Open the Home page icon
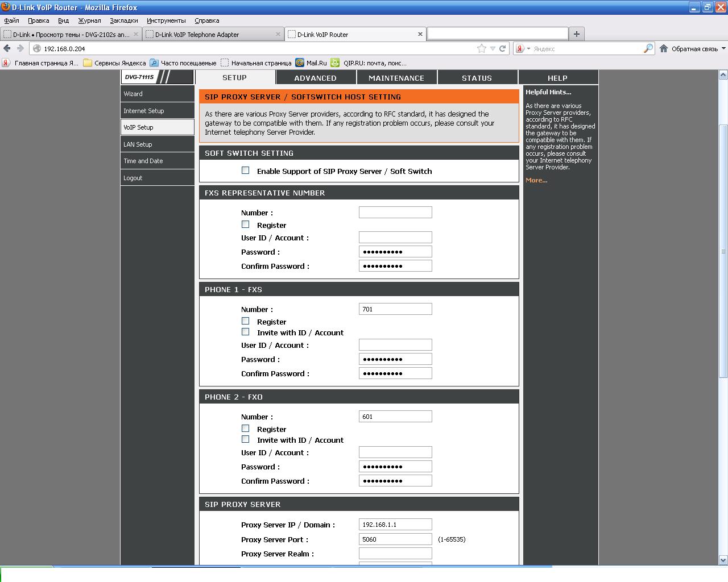The width and height of the screenshot is (728, 582). click(664, 49)
